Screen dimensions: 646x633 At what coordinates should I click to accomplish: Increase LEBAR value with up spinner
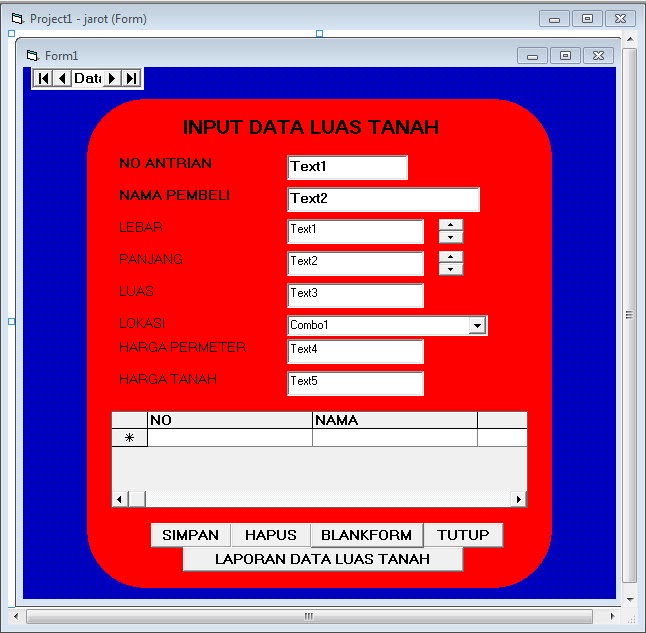click(451, 225)
